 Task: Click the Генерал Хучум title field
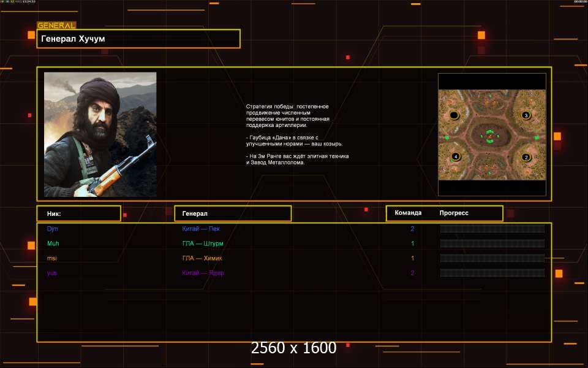[x=138, y=39]
